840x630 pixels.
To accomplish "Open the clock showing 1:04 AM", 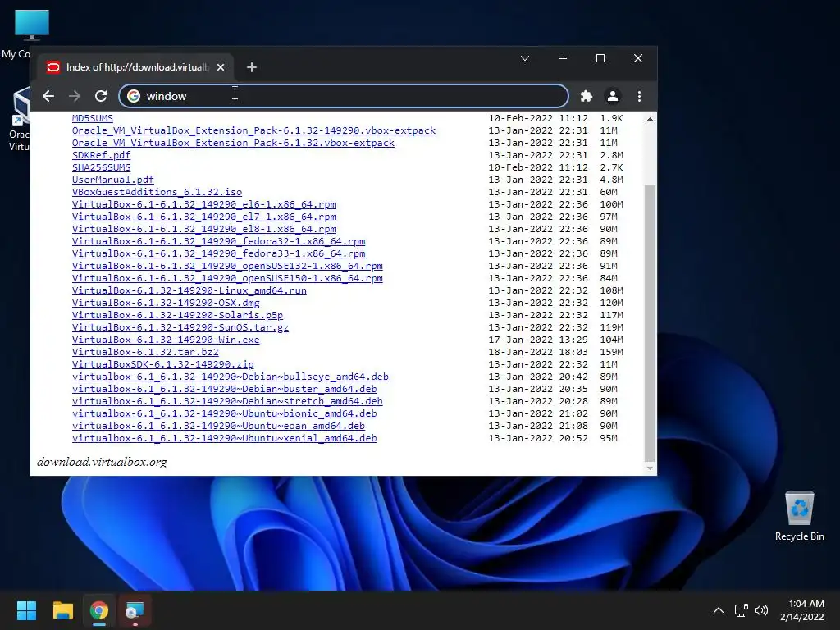I will click(806, 604).
